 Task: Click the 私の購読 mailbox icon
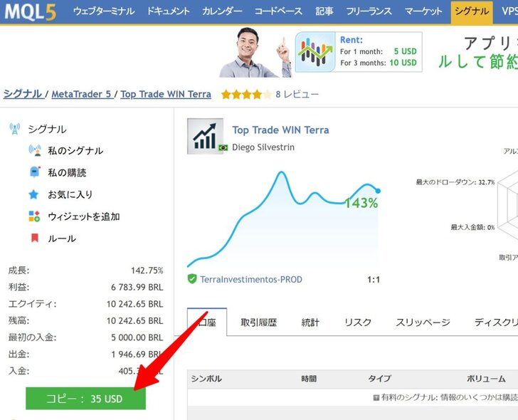35,172
